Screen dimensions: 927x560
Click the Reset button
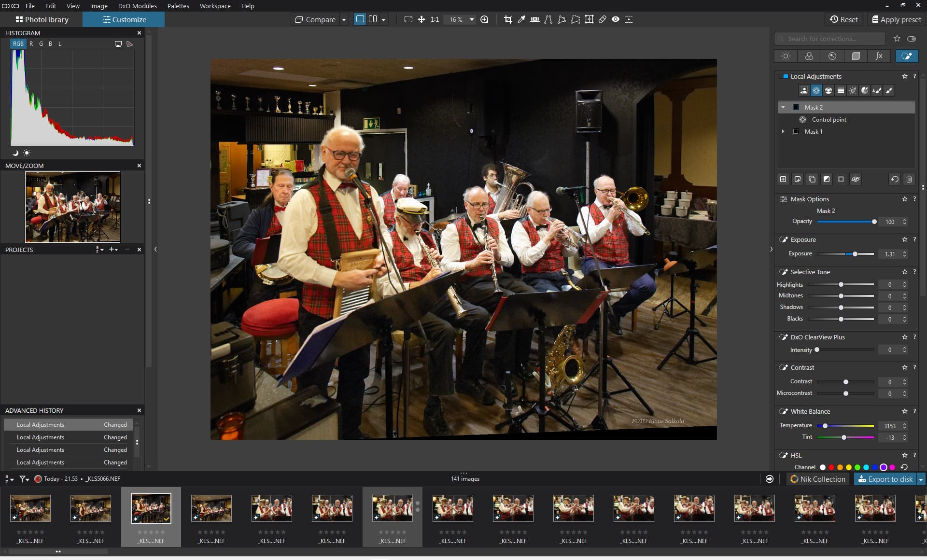(x=843, y=19)
